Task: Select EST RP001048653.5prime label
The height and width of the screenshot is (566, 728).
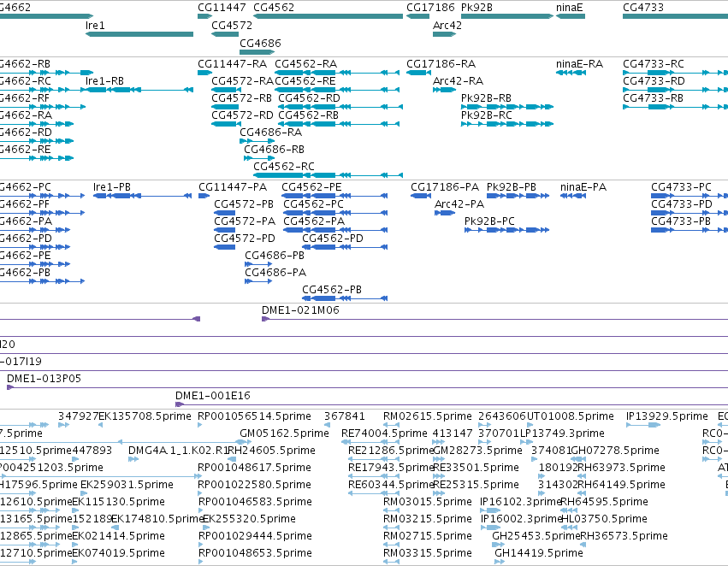Action: coord(255,553)
